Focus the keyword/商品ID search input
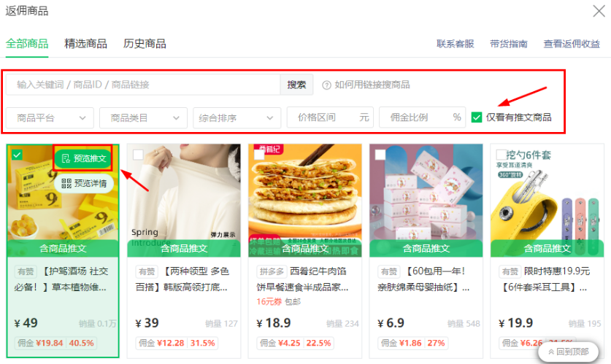The width and height of the screenshot is (611, 364). [143, 85]
